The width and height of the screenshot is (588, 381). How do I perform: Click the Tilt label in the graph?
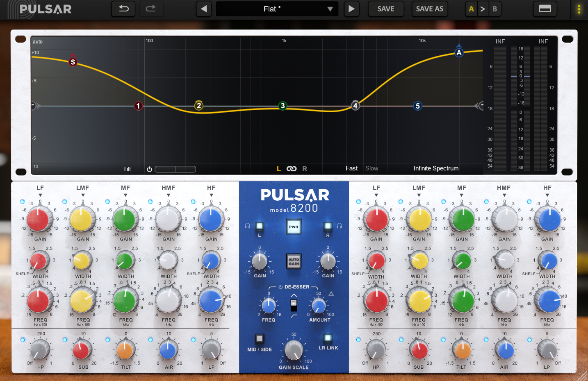pyautogui.click(x=127, y=169)
